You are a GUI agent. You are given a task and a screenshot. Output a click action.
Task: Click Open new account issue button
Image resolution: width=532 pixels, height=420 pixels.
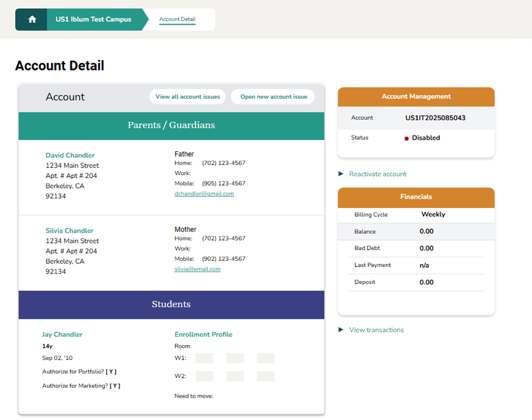pyautogui.click(x=273, y=97)
